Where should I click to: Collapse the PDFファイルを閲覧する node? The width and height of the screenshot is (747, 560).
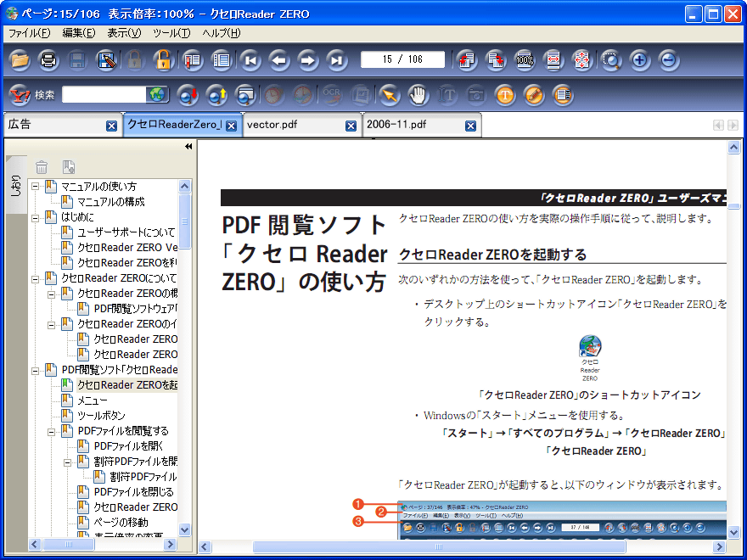click(52, 432)
